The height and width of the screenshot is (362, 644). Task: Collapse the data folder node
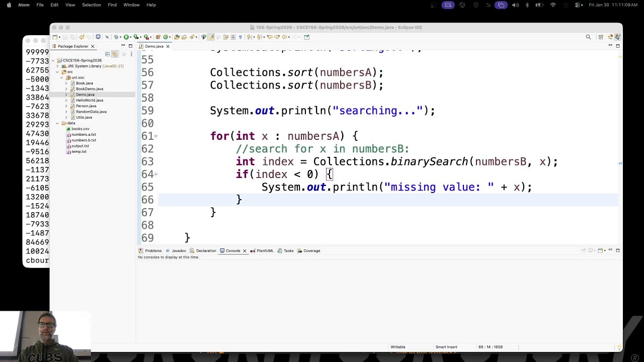(x=57, y=123)
